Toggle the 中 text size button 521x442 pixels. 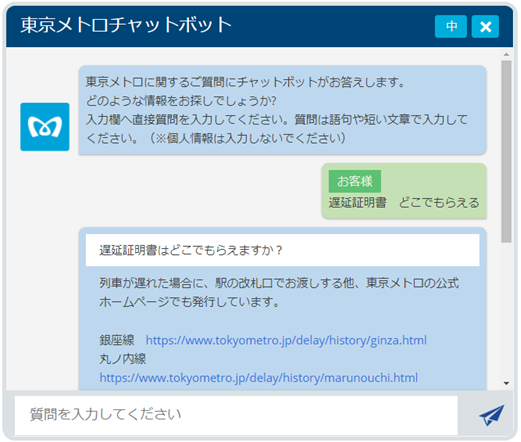451,26
